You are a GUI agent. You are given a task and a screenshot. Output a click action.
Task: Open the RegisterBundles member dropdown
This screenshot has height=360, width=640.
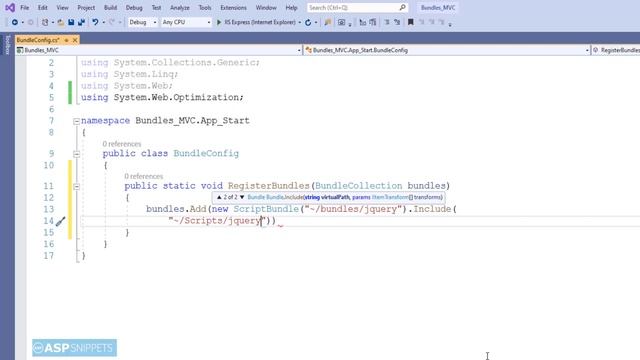coord(616,50)
